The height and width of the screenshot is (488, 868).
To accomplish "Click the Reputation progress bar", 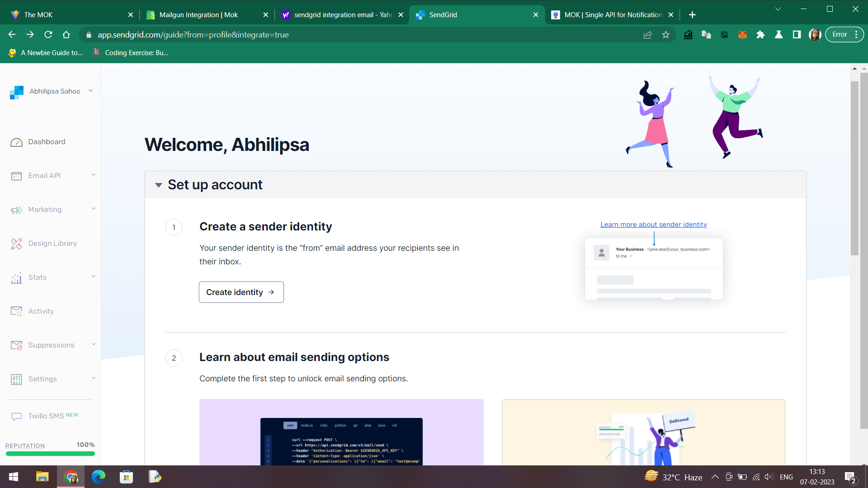I will [x=50, y=454].
